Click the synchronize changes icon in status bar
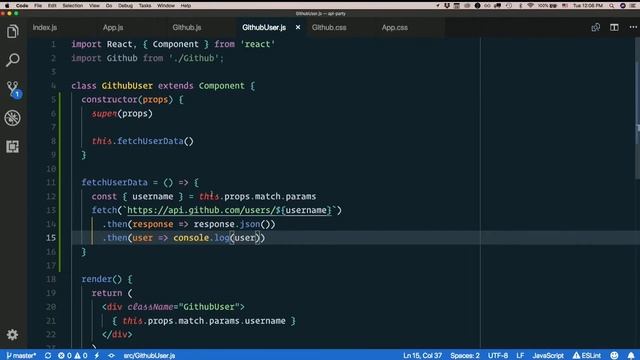This screenshot has width=640, height=360. [x=48, y=356]
